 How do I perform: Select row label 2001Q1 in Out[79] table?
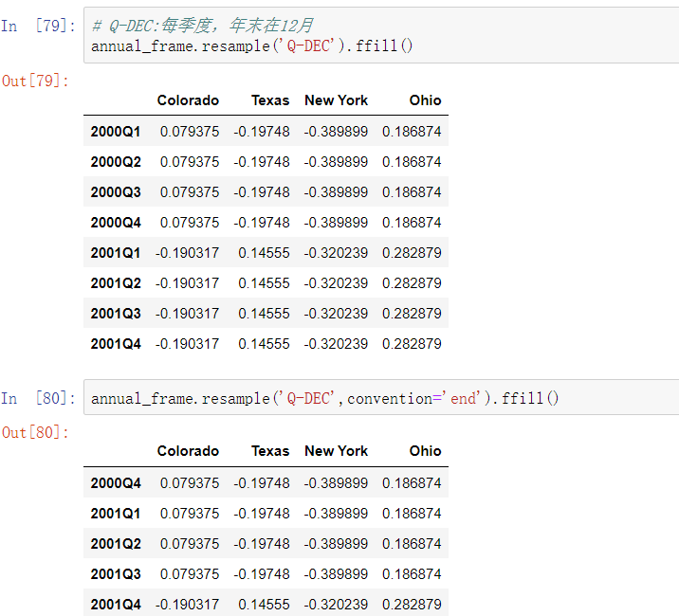tap(116, 253)
